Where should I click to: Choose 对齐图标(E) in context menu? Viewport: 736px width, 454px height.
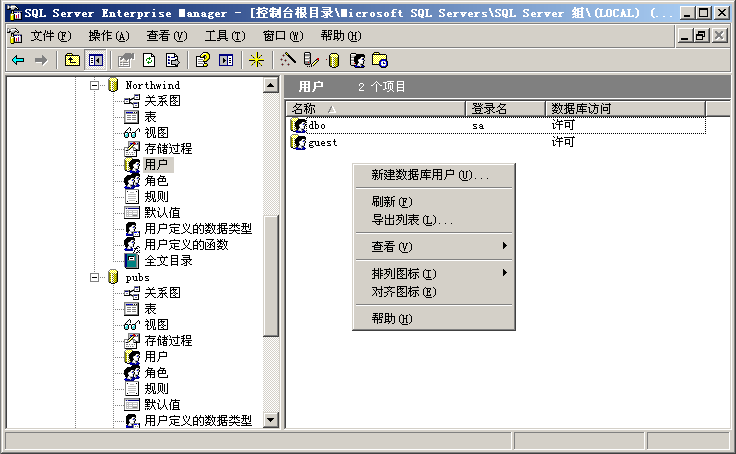[434, 292]
